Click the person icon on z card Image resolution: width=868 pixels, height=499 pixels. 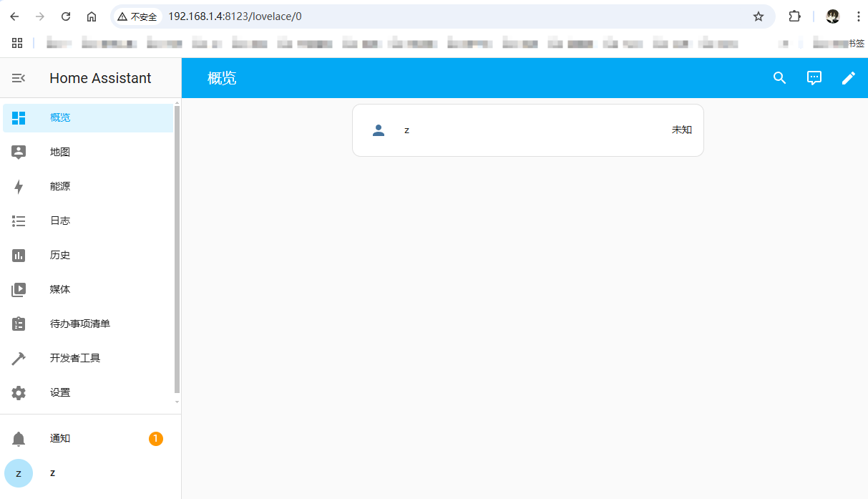tap(379, 130)
